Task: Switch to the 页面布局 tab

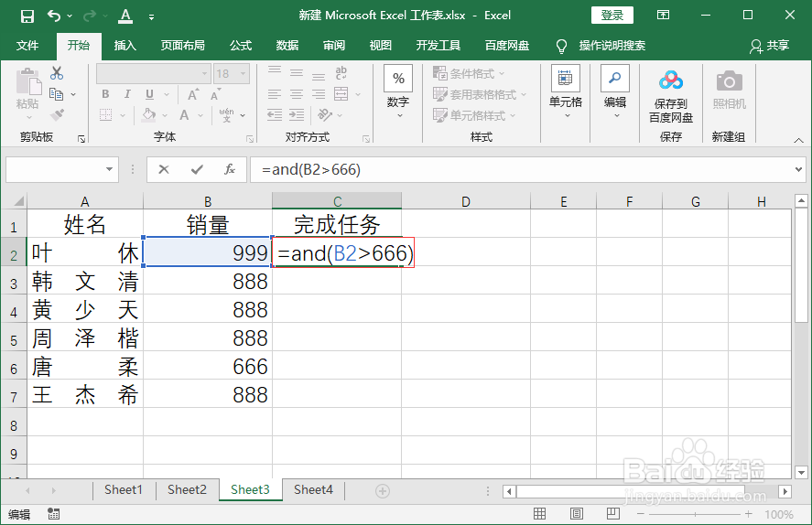Action: 183,46
